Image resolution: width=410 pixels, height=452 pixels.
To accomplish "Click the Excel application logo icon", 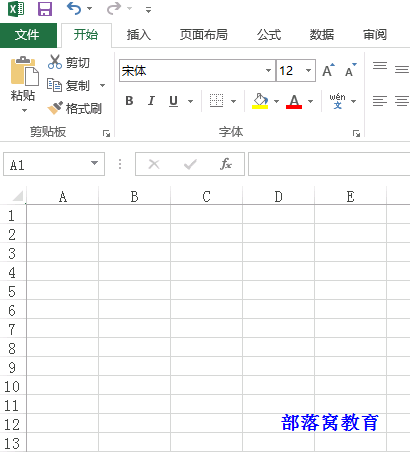I will tap(16, 9).
